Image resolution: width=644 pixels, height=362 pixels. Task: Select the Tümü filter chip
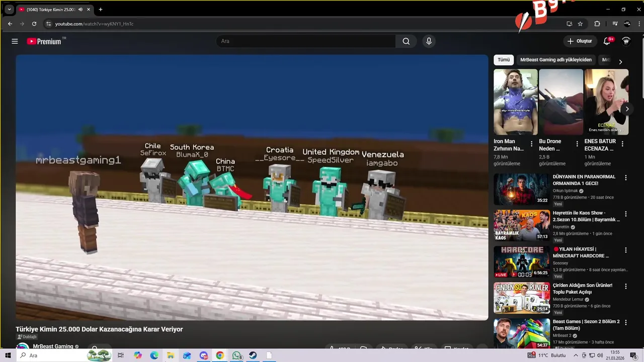tap(504, 60)
